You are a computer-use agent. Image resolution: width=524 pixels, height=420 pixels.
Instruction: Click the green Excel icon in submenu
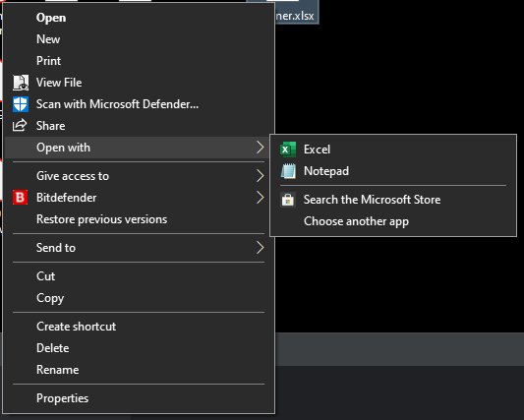[288, 150]
